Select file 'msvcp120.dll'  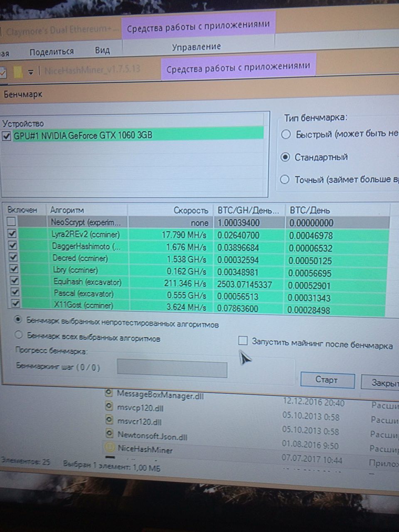click(x=140, y=408)
